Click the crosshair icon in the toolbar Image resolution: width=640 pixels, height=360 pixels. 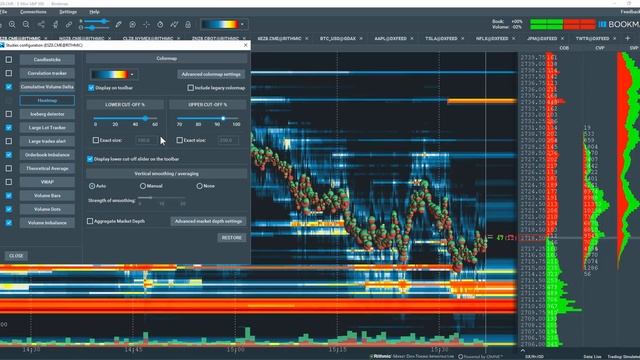click(146, 24)
